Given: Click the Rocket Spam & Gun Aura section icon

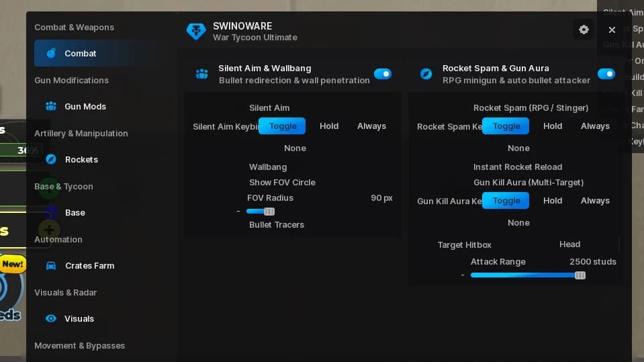Looking at the screenshot, I should [426, 74].
